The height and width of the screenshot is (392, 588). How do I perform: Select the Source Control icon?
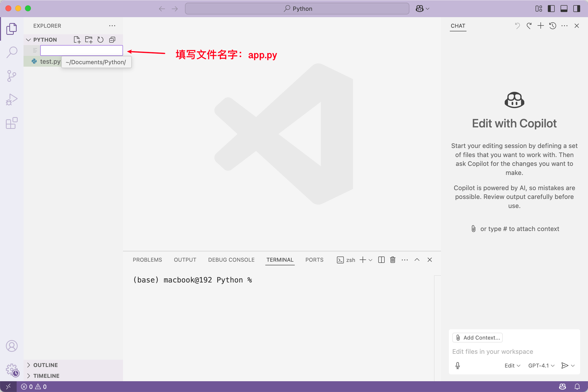pyautogui.click(x=12, y=75)
